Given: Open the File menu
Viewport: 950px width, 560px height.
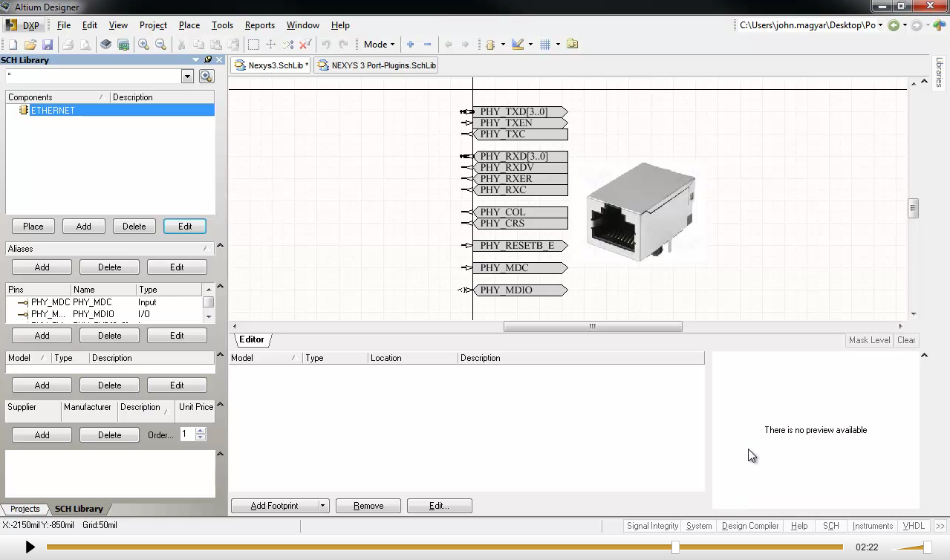Looking at the screenshot, I should coord(64,25).
